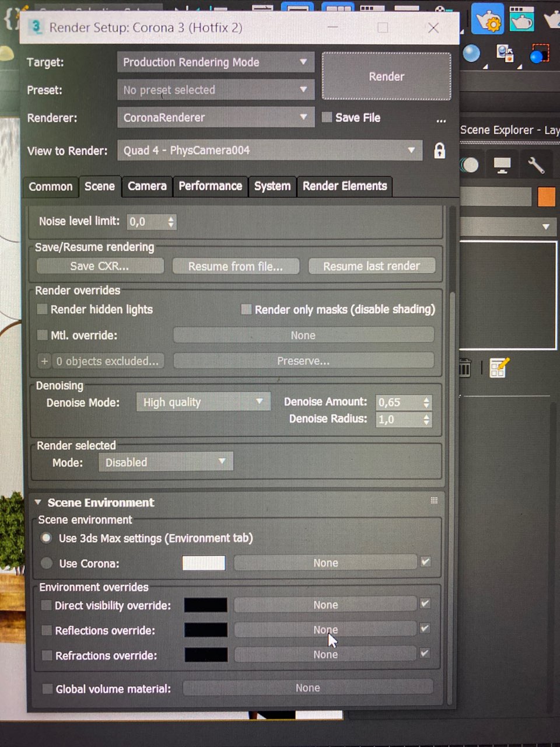Viewport: 560px width, 747px height.
Task: Click the Mtl. override None material slot
Action: 303,335
